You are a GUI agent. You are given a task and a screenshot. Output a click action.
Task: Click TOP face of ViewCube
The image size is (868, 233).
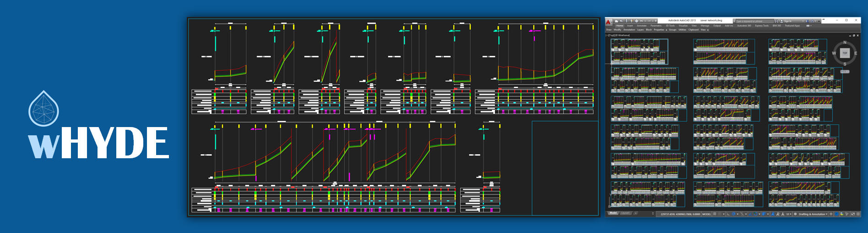pyautogui.click(x=845, y=53)
